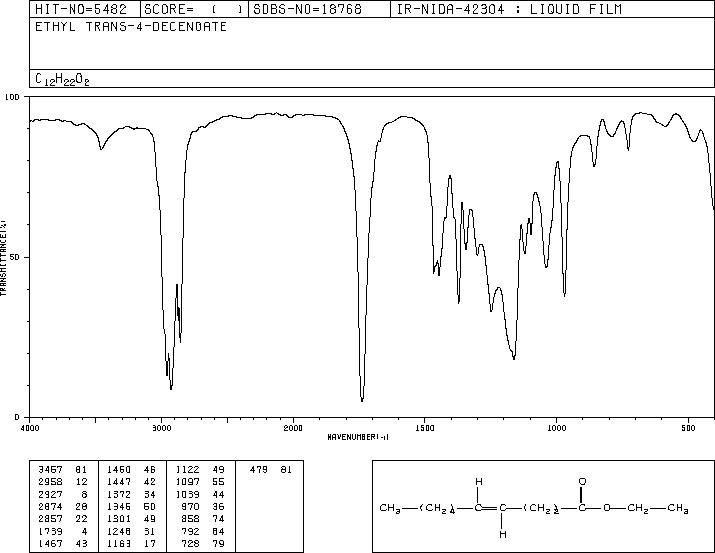Select peak table value 3467
The height and width of the screenshot is (553, 715).
(51, 469)
